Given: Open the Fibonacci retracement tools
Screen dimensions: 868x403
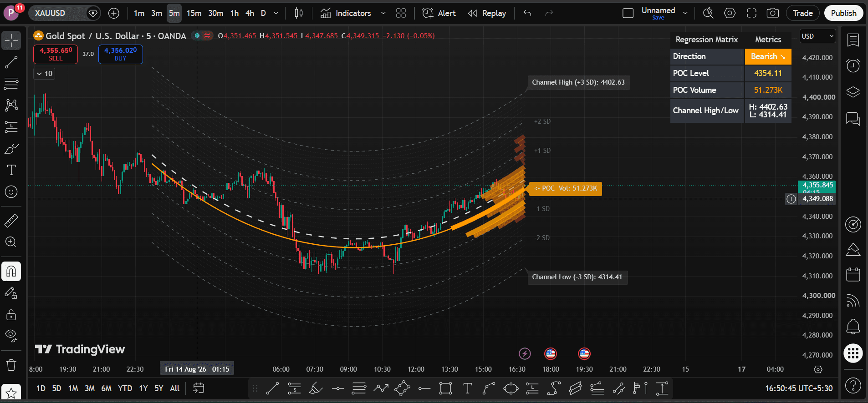Looking at the screenshot, I should [11, 84].
